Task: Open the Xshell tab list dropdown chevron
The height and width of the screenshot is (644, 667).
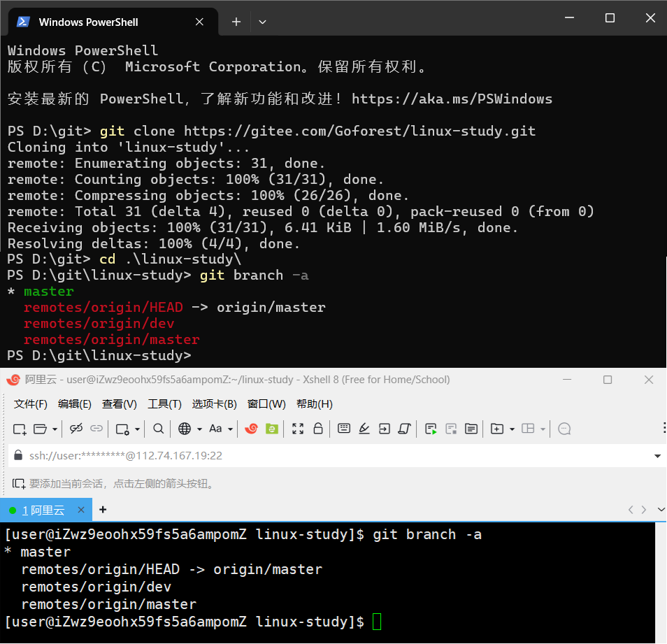Action: (x=661, y=509)
